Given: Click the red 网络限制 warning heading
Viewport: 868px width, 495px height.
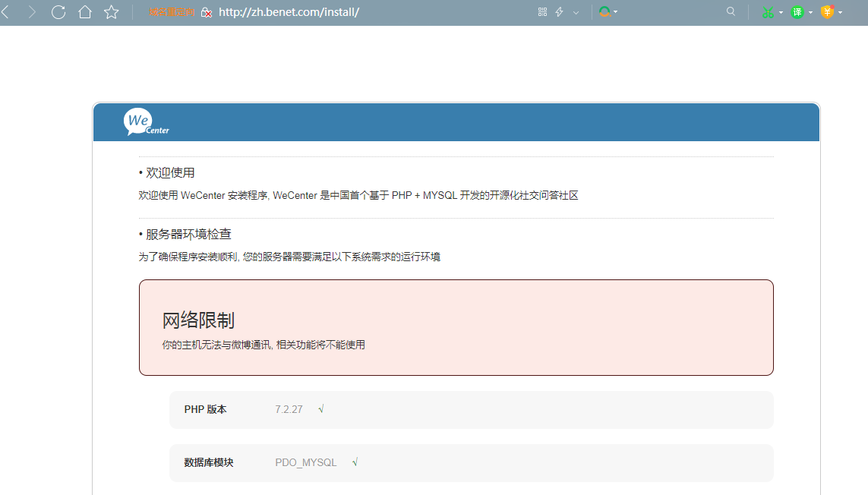Looking at the screenshot, I should (198, 320).
